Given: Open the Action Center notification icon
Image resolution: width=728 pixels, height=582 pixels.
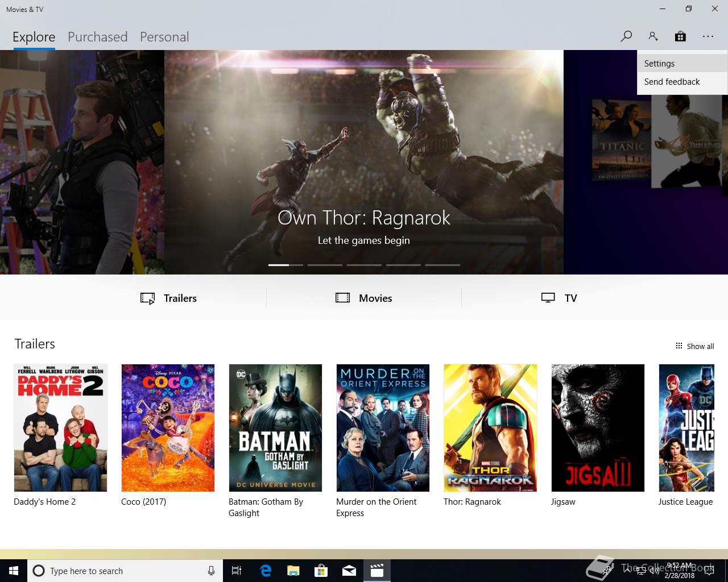Looking at the screenshot, I should (x=709, y=571).
